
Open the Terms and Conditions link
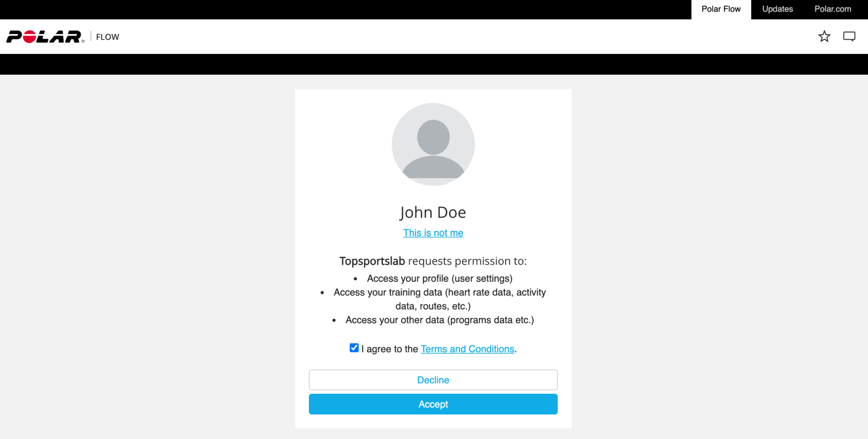(x=467, y=349)
